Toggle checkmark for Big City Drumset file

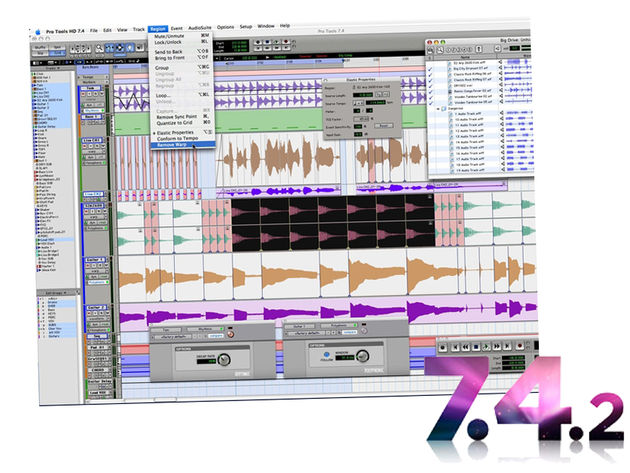point(430,70)
